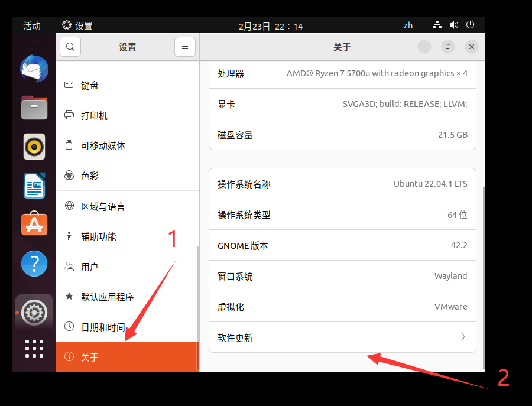Click the Wayland value
532x406 pixels.
450,276
